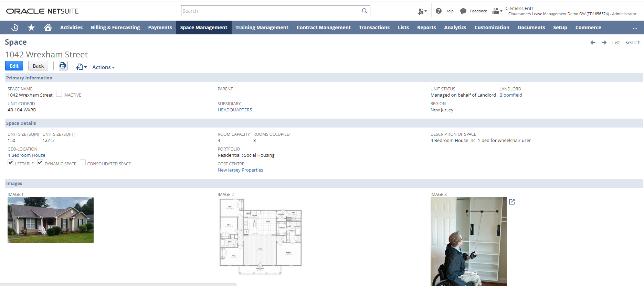Click the Oracle NetSuite logo
Screen dimensions: 644x286
click(x=42, y=11)
